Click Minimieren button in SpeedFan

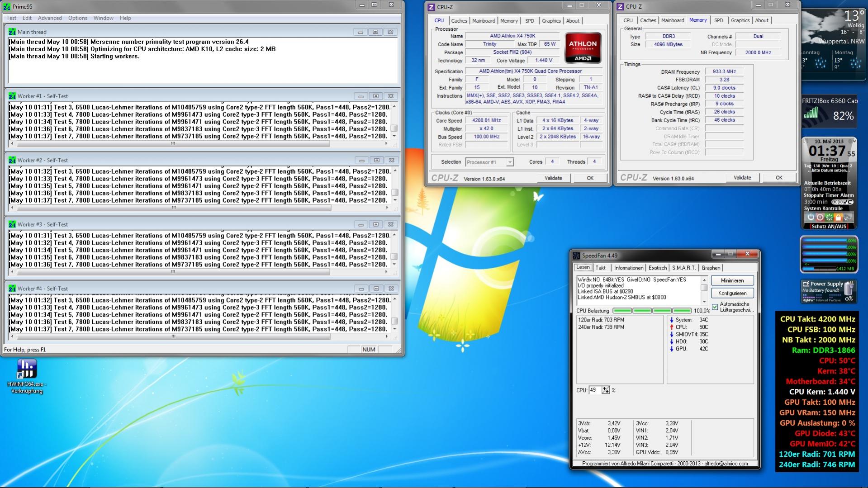click(x=732, y=281)
